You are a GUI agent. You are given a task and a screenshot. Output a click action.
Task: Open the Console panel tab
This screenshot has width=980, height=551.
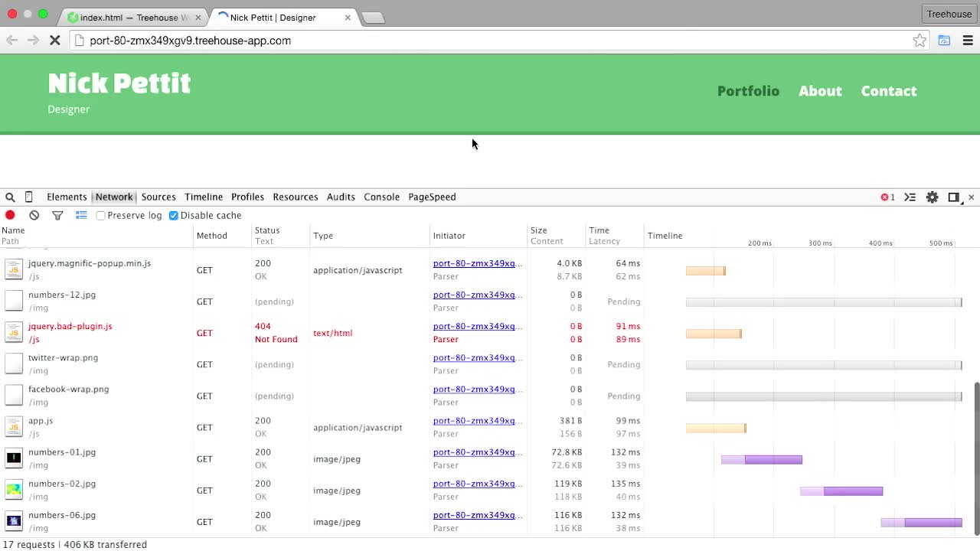[381, 197]
